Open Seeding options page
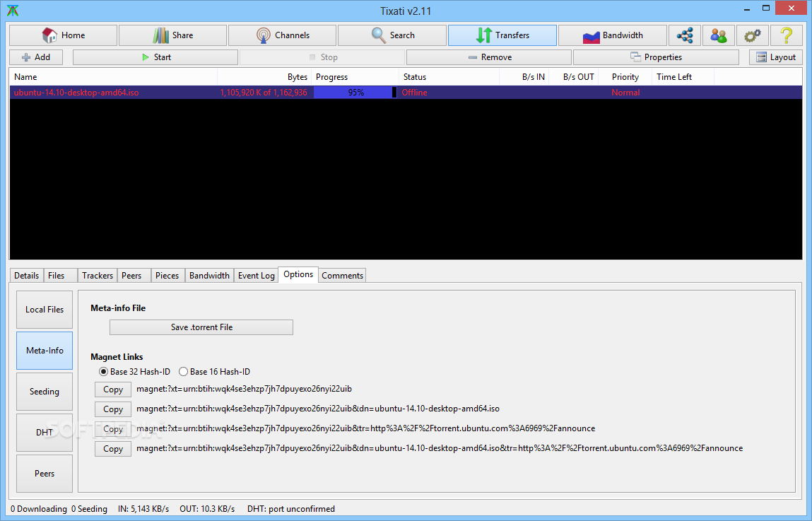Screen dimensions: 812x521 (45, 392)
